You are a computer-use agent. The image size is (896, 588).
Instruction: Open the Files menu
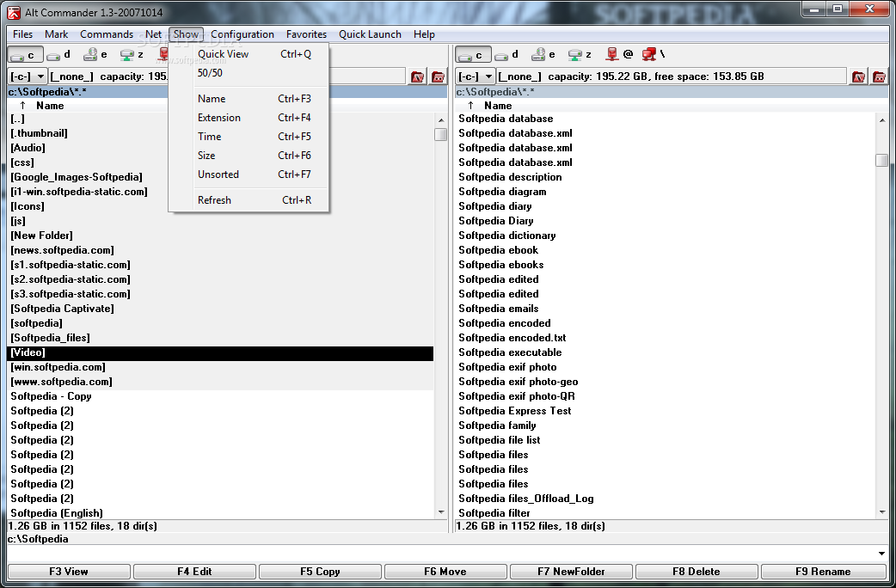23,34
